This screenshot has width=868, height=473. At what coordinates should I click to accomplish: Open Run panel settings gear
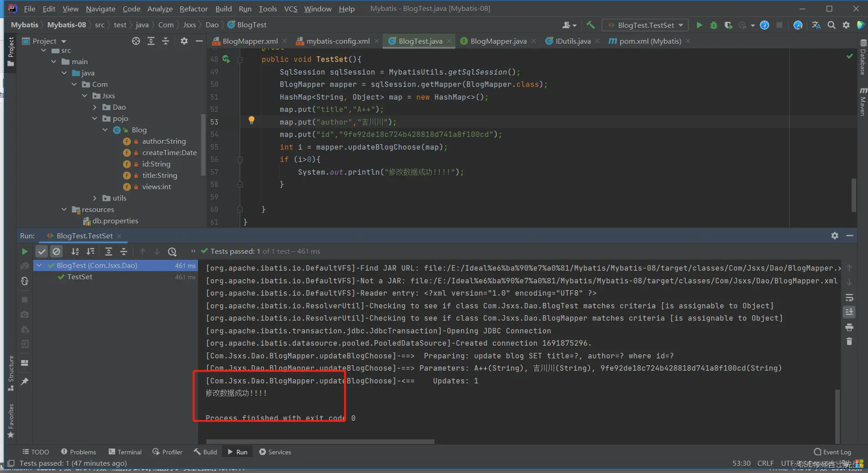pyautogui.click(x=835, y=236)
